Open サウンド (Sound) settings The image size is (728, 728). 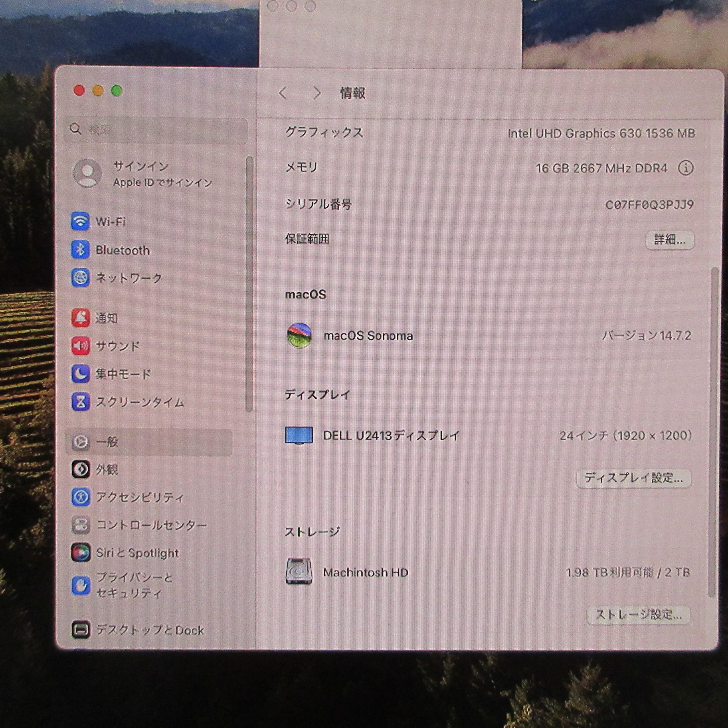(117, 346)
